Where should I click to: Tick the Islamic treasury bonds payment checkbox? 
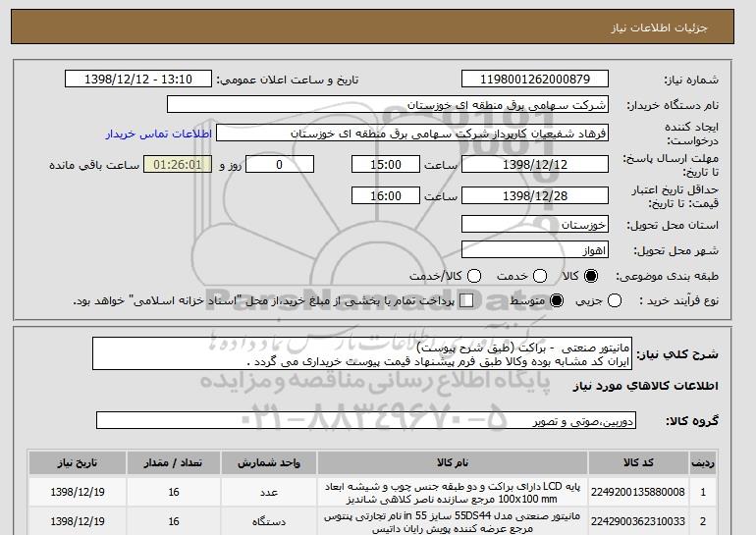[466, 300]
